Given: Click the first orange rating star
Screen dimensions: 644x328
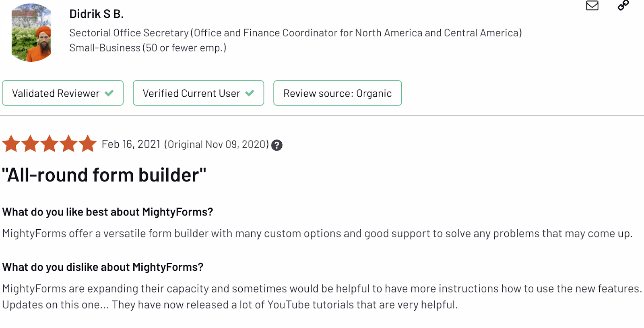Looking at the screenshot, I should click(x=11, y=144).
